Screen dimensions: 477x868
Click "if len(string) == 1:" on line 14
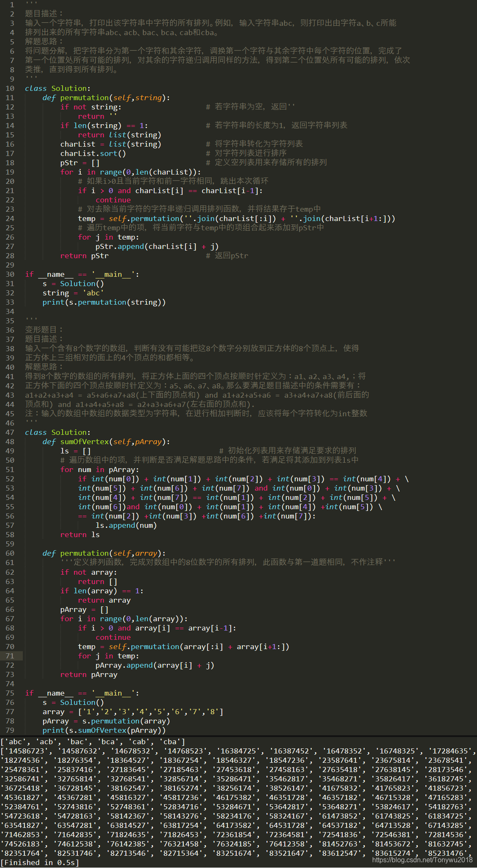tap(104, 126)
